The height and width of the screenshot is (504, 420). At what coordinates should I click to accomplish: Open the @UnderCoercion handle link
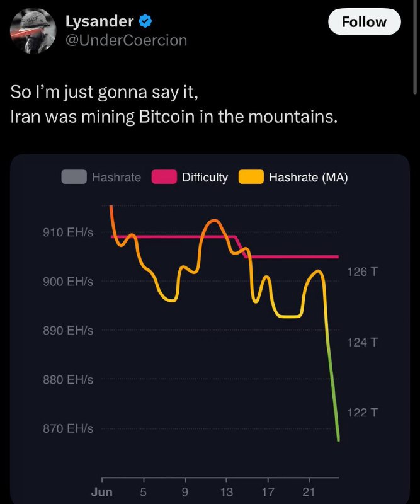[126, 40]
